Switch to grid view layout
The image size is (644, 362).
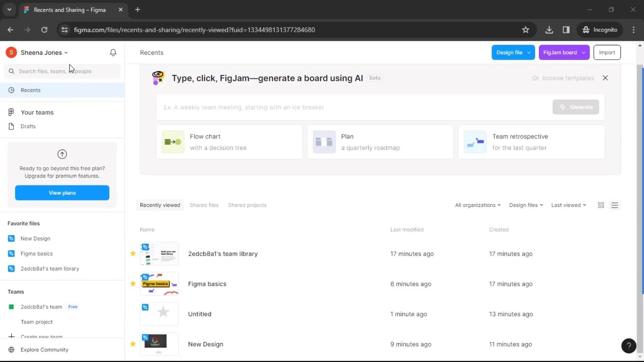click(x=601, y=205)
